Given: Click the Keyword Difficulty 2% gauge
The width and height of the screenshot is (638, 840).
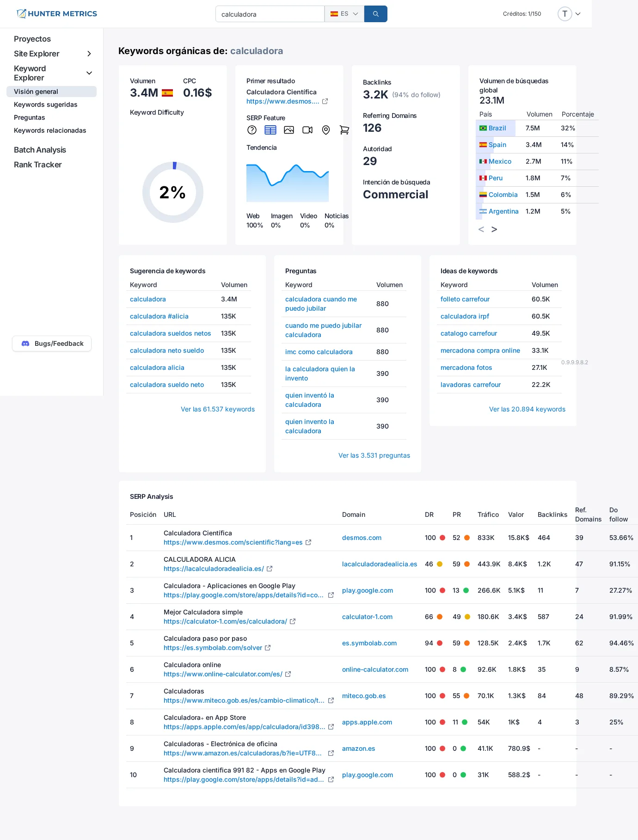Looking at the screenshot, I should click(x=173, y=192).
